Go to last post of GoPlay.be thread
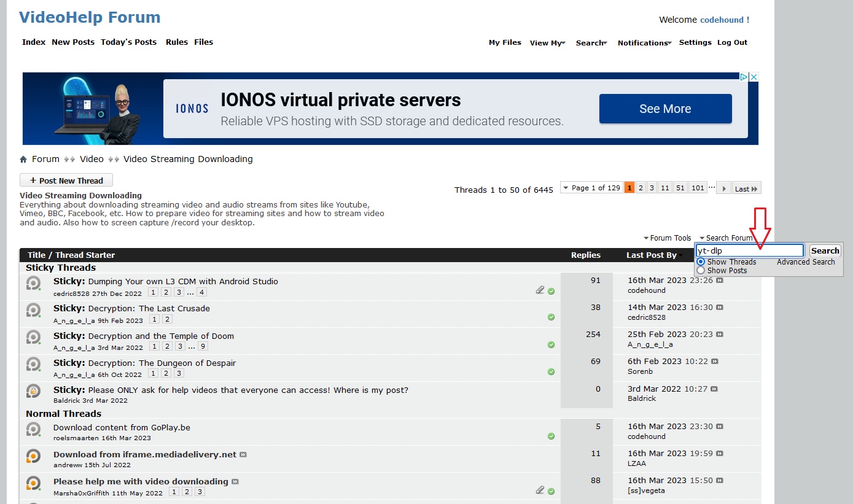 pyautogui.click(x=719, y=427)
